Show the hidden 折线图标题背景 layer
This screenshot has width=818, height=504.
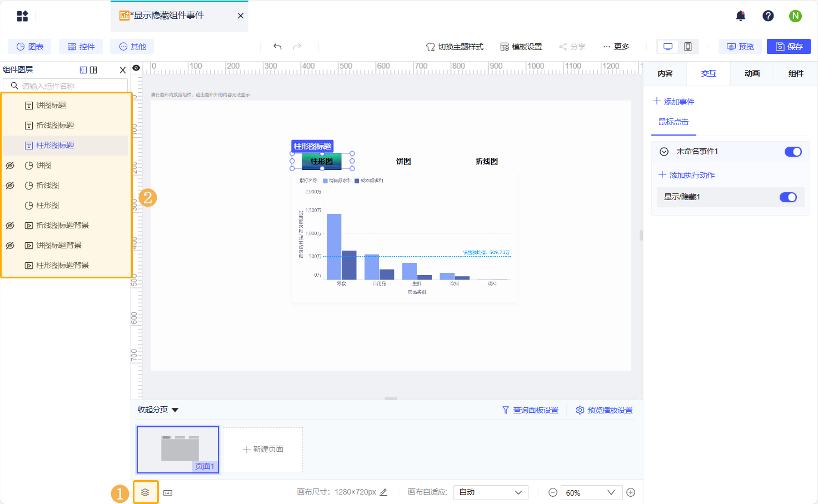(10, 226)
